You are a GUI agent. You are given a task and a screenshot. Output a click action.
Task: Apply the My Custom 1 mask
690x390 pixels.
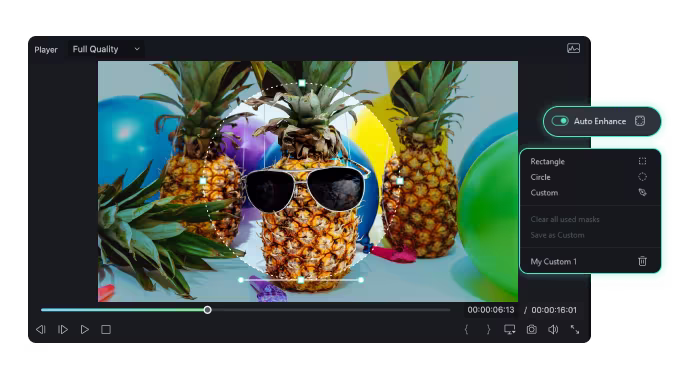(x=553, y=261)
